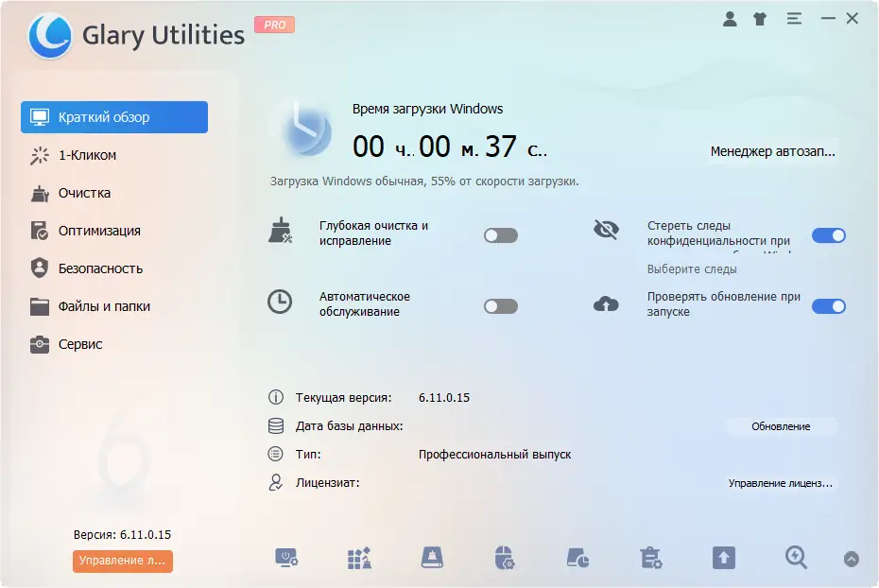Collapse the bottom toolbar via the chevron
879x588 pixels.
853,558
